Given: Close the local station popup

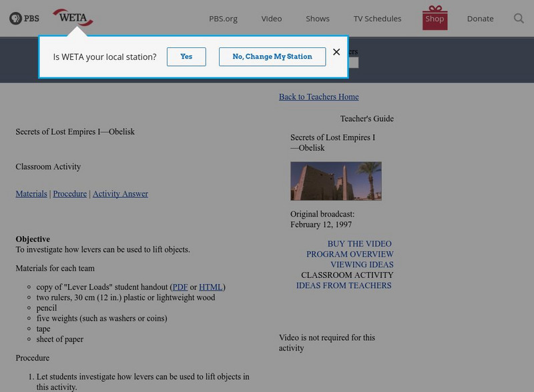Looking at the screenshot, I should [336, 52].
